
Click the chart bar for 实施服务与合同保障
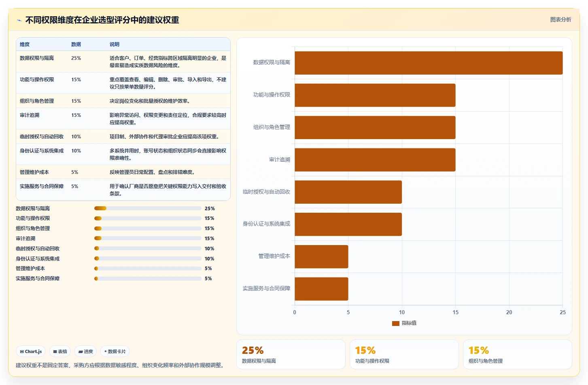[x=321, y=289]
